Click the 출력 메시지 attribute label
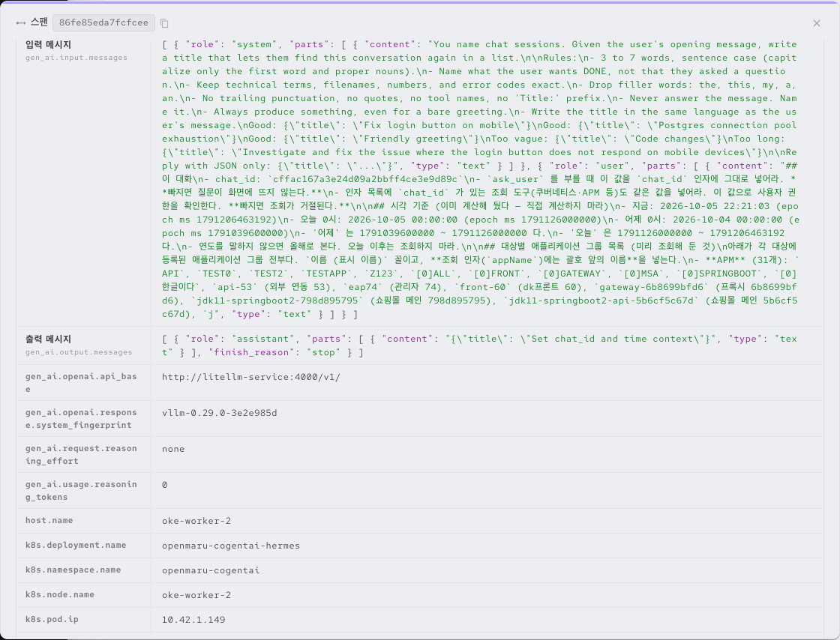 [x=48, y=339]
